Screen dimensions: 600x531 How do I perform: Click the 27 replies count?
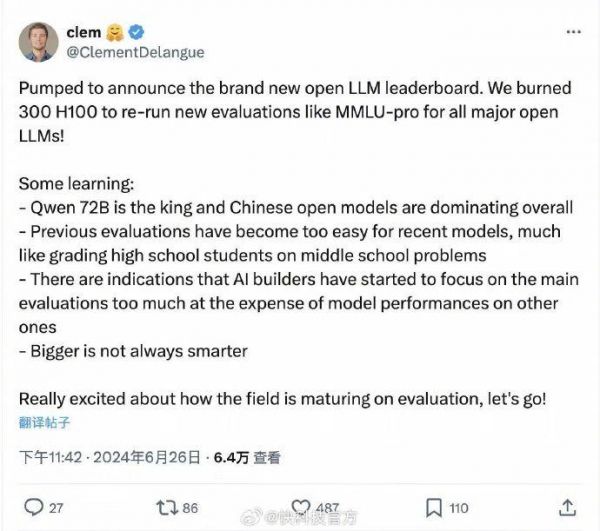point(56,507)
